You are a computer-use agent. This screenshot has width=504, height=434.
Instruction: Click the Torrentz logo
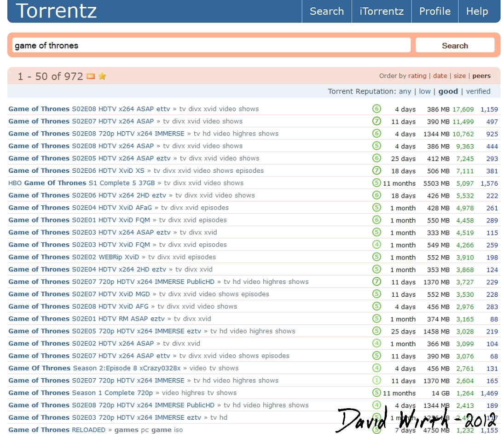tap(56, 11)
